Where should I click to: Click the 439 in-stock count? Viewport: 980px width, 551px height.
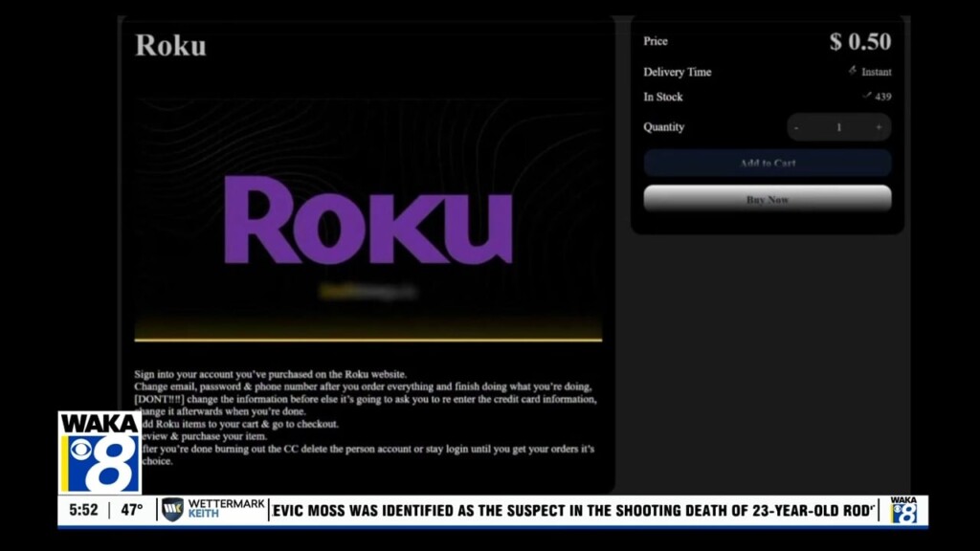(883, 97)
